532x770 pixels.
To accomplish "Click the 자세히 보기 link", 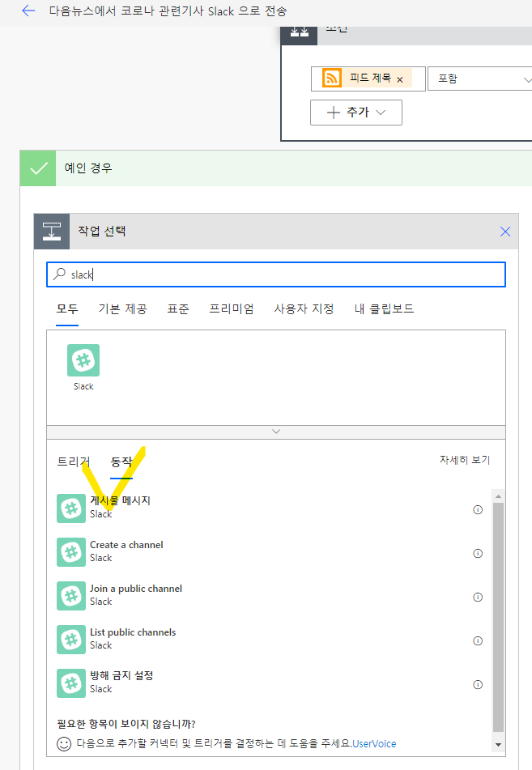I will tap(465, 460).
